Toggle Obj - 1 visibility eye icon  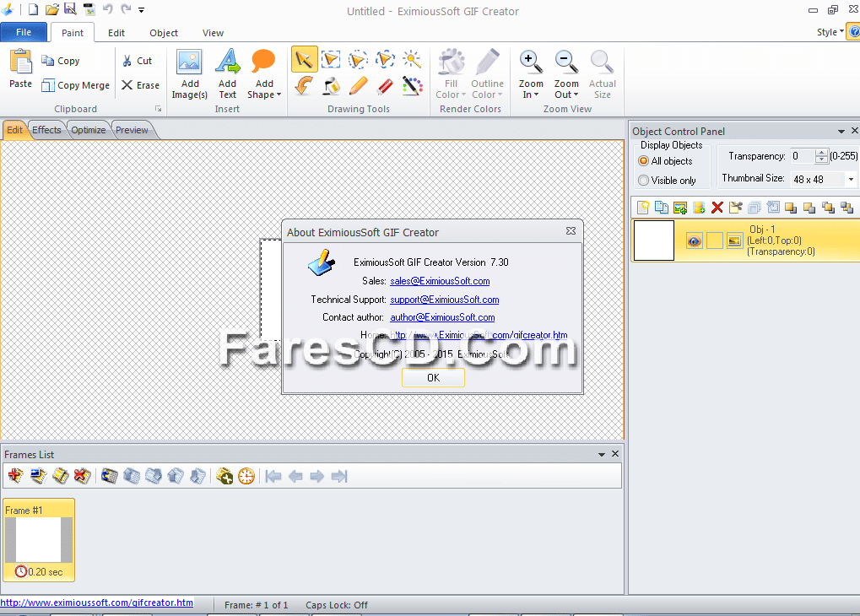pos(695,240)
